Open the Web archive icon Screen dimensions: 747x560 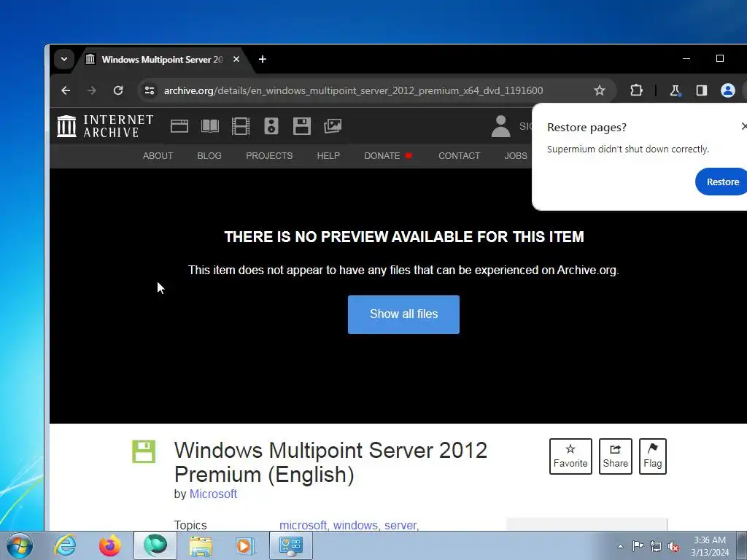click(x=179, y=126)
